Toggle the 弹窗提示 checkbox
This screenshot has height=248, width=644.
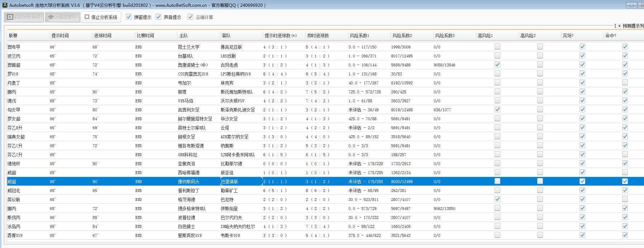tap(129, 17)
